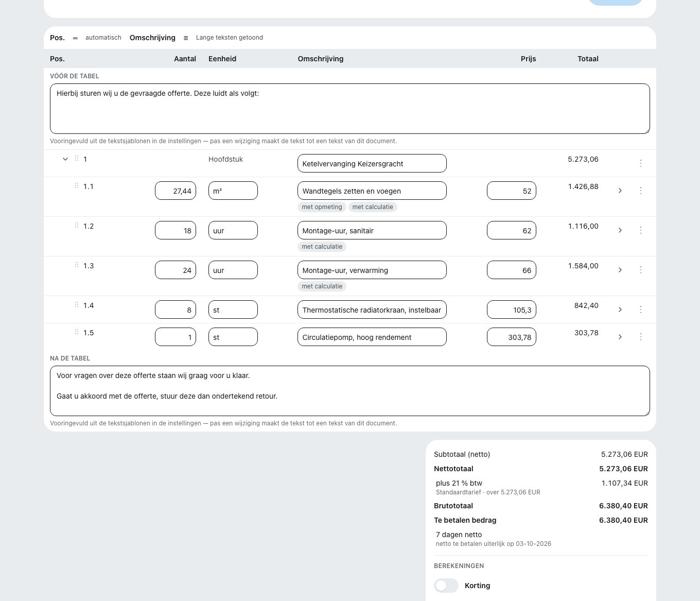Image resolution: width=700 pixels, height=601 pixels.
Task: Edit unit uur field of position 1.3
Action: (x=233, y=270)
